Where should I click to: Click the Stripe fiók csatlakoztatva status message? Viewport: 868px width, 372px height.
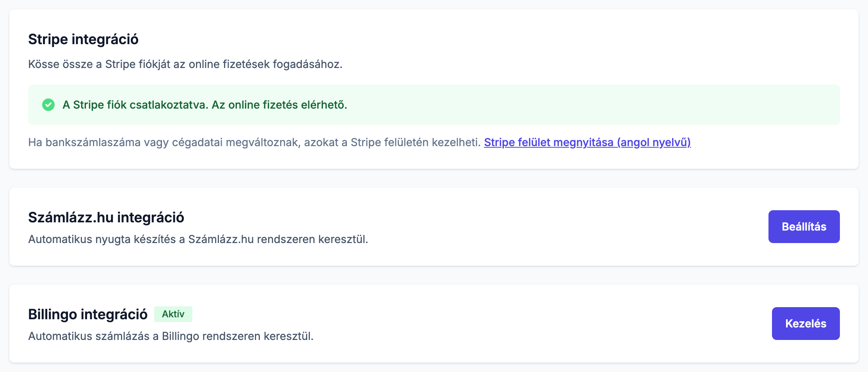[x=205, y=105]
